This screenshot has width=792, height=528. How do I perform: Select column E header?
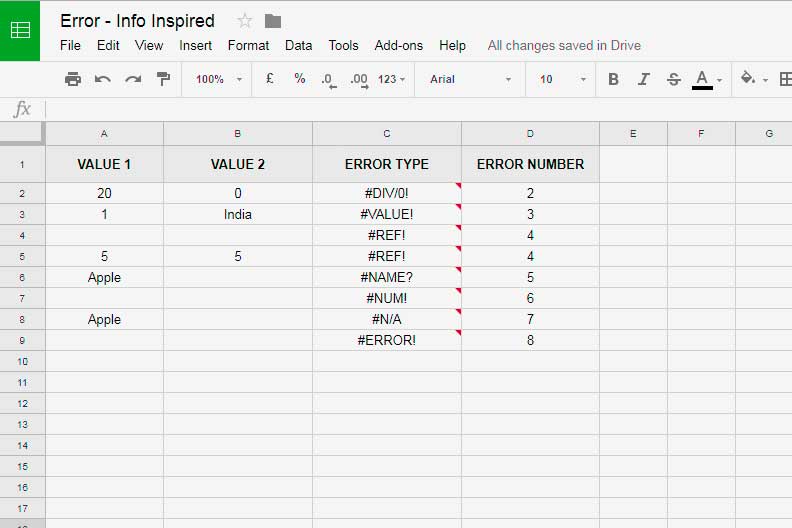633,133
